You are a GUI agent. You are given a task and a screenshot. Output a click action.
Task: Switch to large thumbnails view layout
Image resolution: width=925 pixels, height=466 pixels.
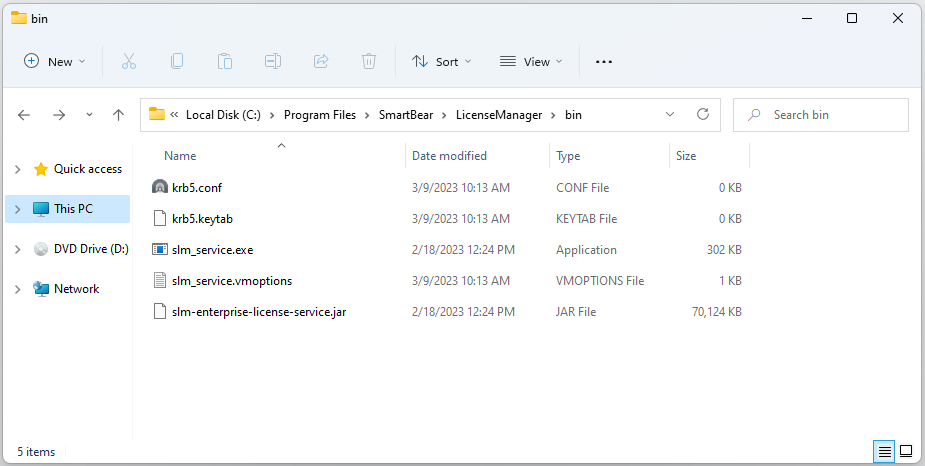pos(906,452)
